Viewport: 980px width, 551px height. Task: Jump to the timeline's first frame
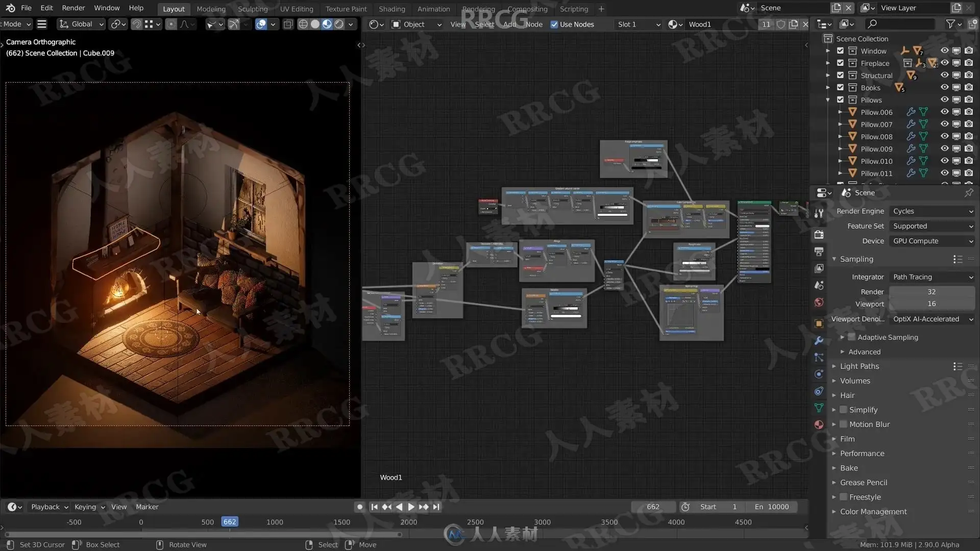tap(374, 507)
